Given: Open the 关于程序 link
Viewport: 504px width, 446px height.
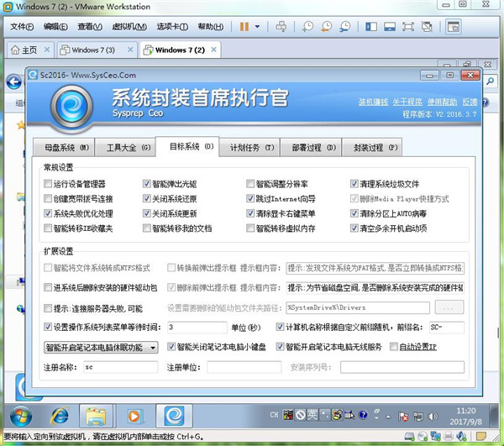Looking at the screenshot, I should (x=407, y=102).
